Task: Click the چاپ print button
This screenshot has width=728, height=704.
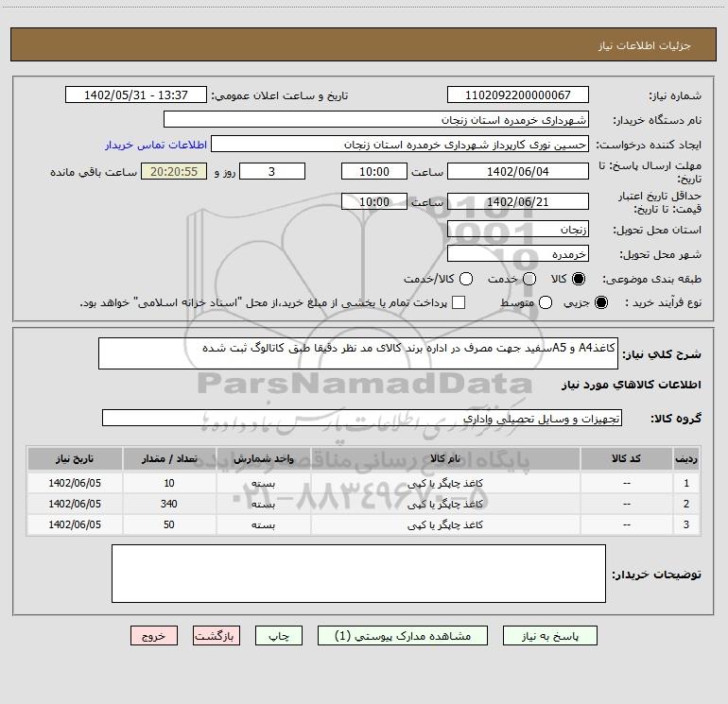Action: pos(279,635)
